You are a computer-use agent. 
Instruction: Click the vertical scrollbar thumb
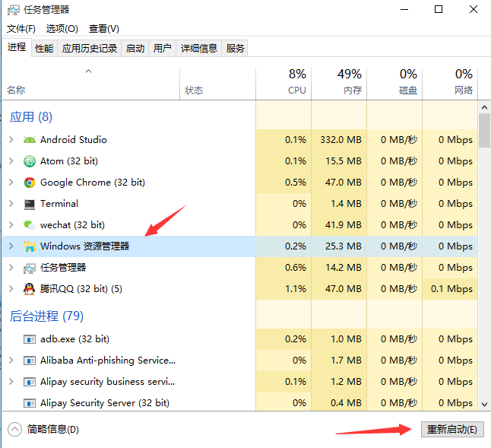[x=484, y=130]
